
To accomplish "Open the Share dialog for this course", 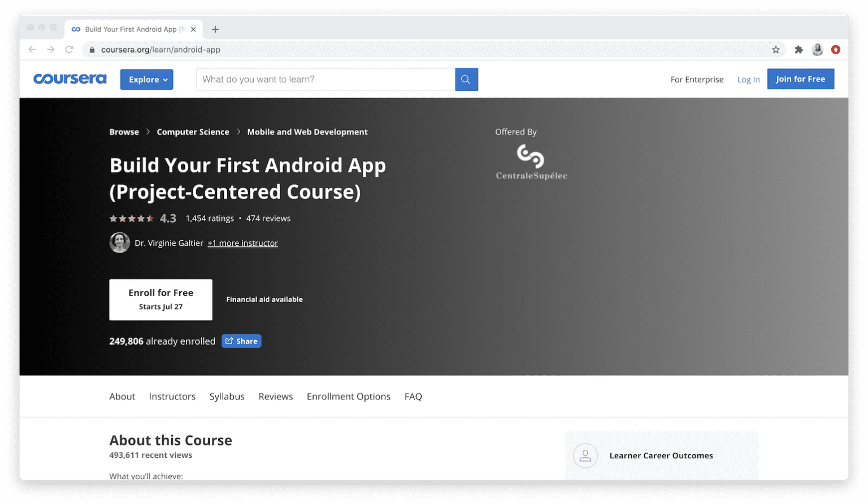I will (241, 341).
